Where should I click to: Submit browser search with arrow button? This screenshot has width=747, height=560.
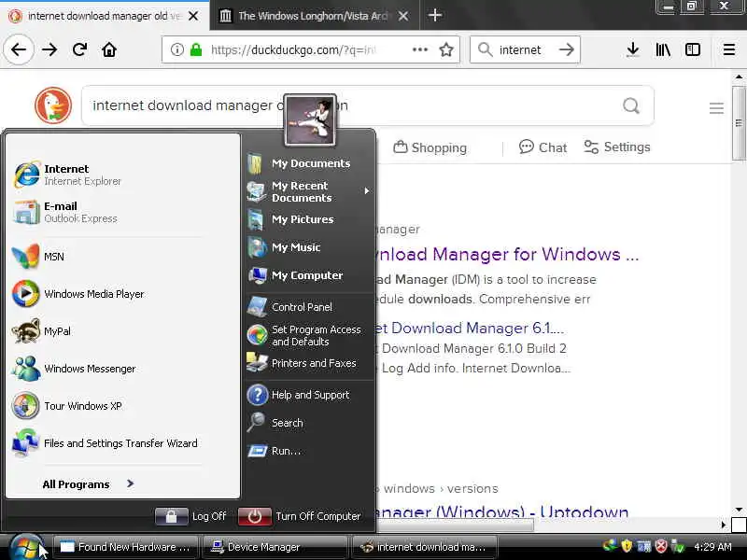(x=567, y=49)
